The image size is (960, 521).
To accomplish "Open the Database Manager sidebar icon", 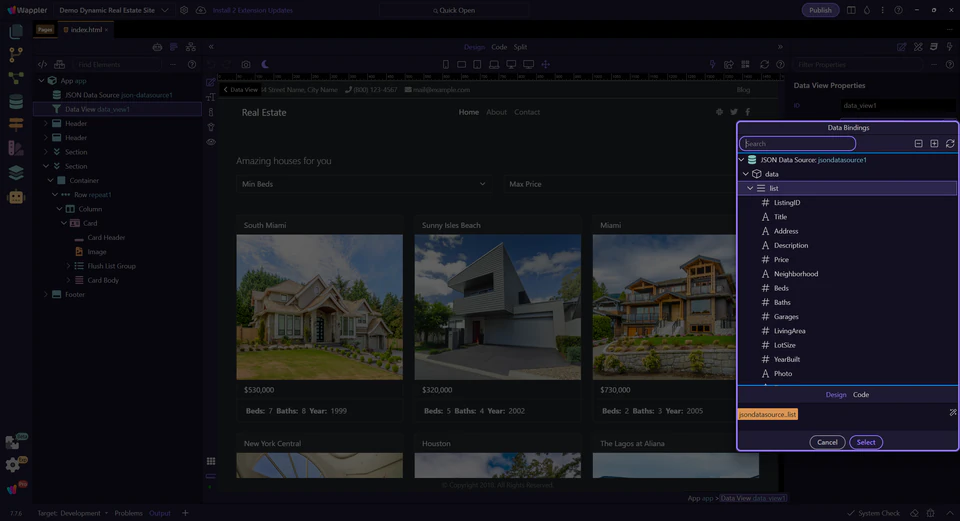I will point(15,101).
